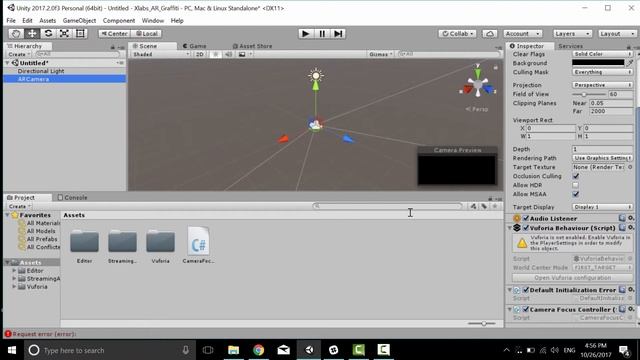Open scene effects image icon
This screenshot has width=640, height=360.
242,54
